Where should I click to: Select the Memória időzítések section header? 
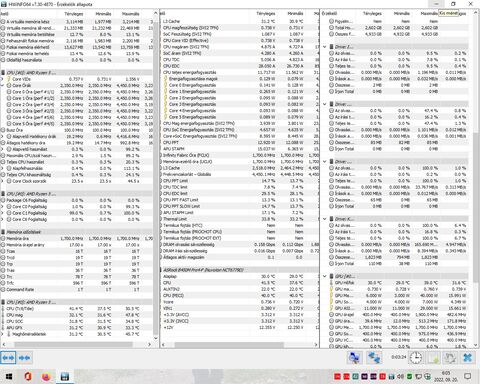point(76,232)
